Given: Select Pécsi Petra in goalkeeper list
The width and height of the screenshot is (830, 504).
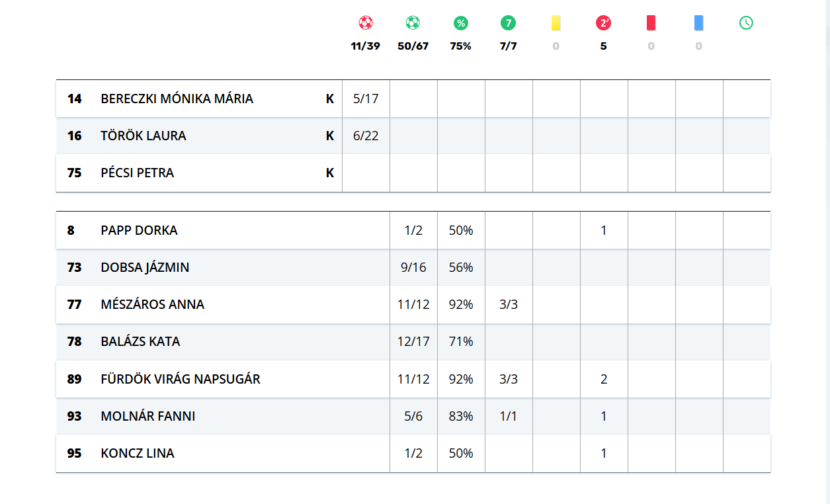Looking at the screenshot, I should [x=137, y=173].
